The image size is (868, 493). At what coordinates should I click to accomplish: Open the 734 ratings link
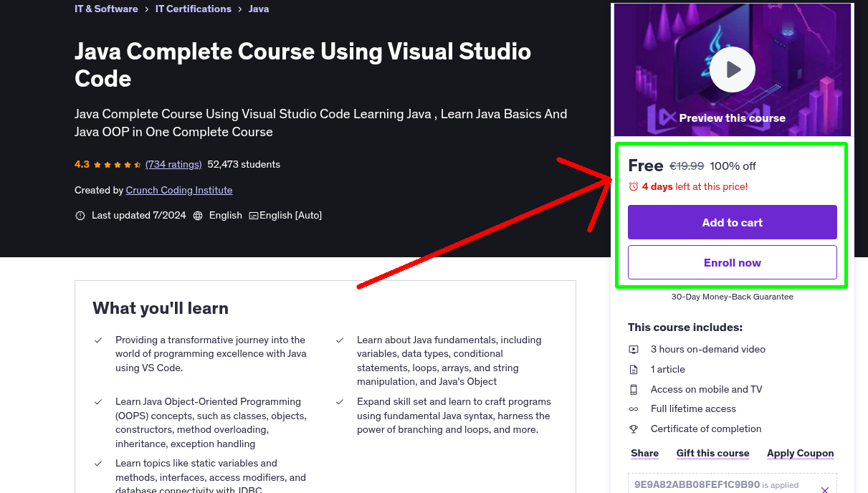click(x=173, y=164)
